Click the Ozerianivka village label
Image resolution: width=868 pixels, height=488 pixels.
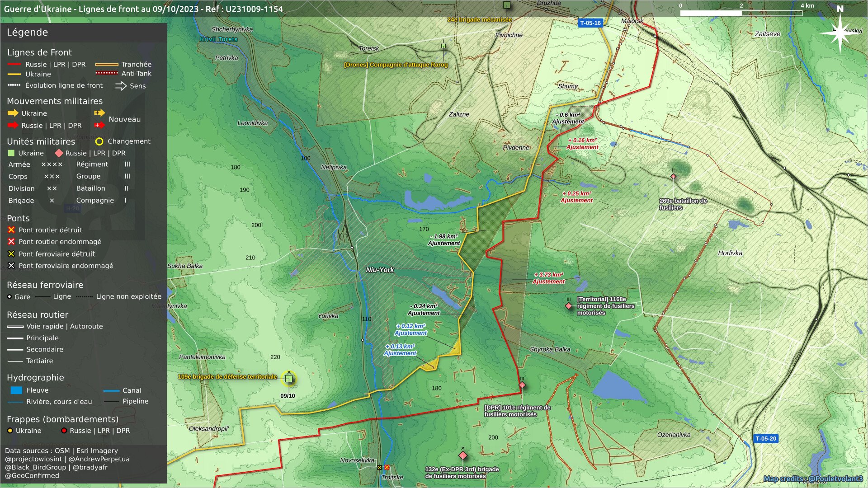click(x=674, y=435)
